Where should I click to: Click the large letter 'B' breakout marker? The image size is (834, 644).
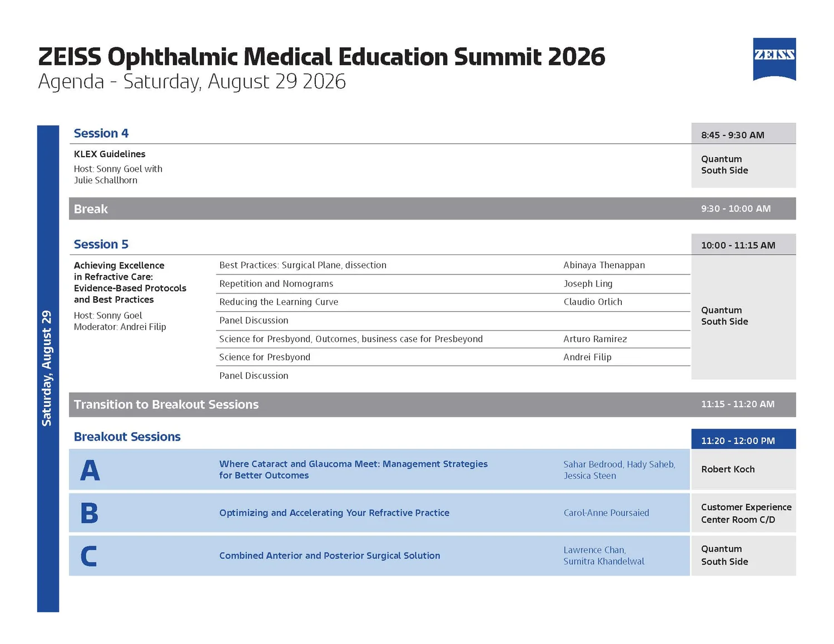click(89, 513)
